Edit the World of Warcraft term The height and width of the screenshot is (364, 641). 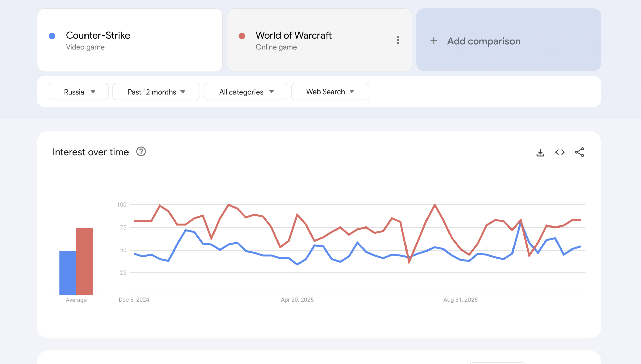(x=293, y=35)
